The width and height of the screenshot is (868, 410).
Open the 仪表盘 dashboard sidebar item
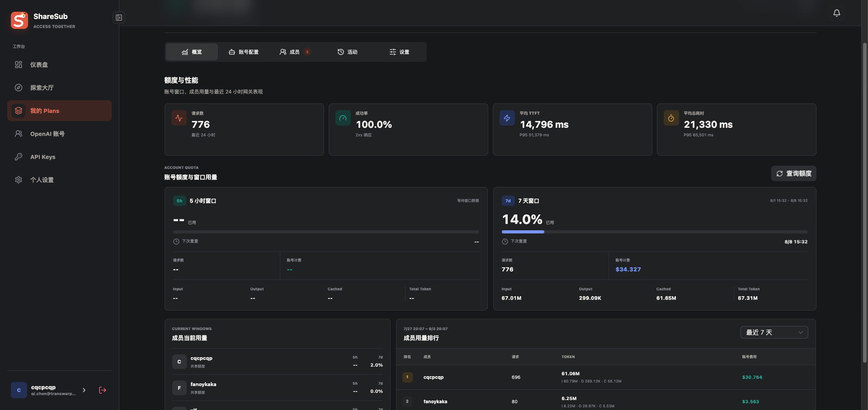coord(59,65)
